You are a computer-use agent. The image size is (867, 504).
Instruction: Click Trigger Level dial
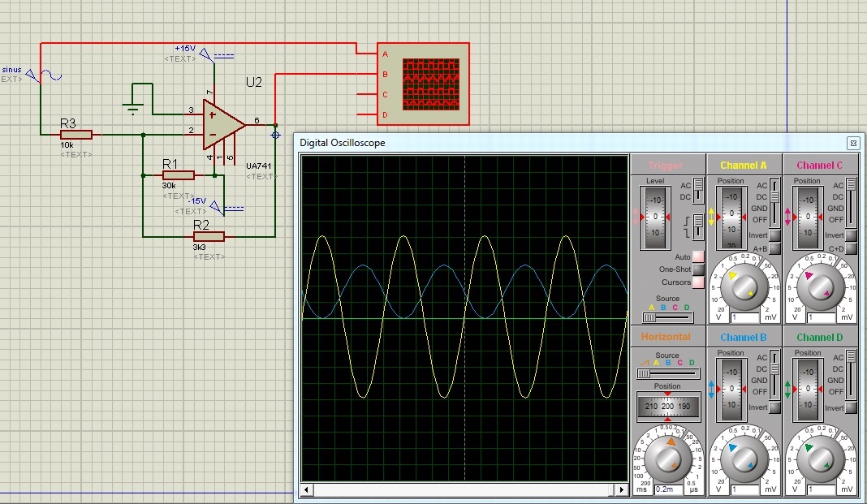(x=655, y=218)
